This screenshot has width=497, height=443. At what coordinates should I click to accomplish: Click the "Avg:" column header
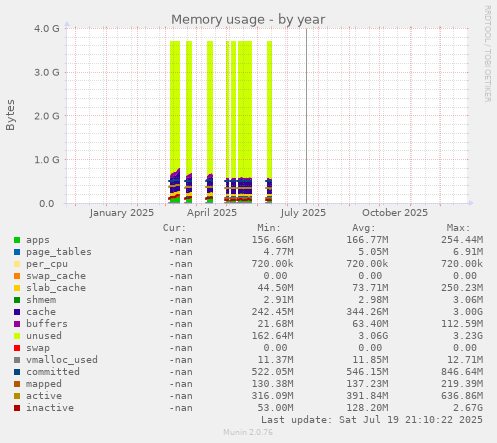click(364, 228)
